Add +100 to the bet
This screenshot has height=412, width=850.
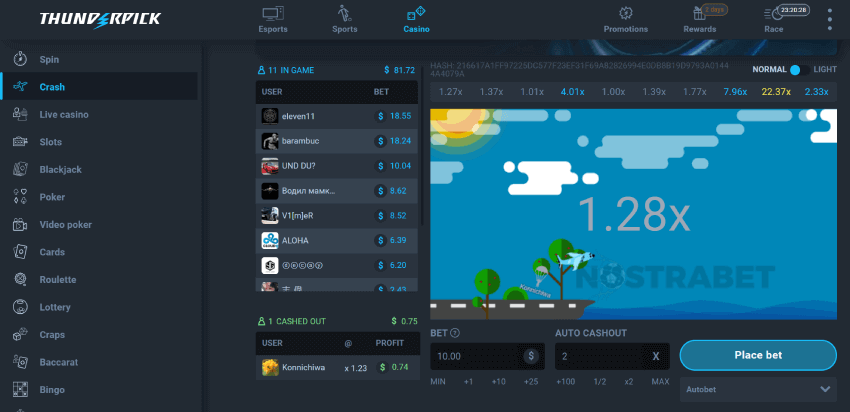(565, 382)
